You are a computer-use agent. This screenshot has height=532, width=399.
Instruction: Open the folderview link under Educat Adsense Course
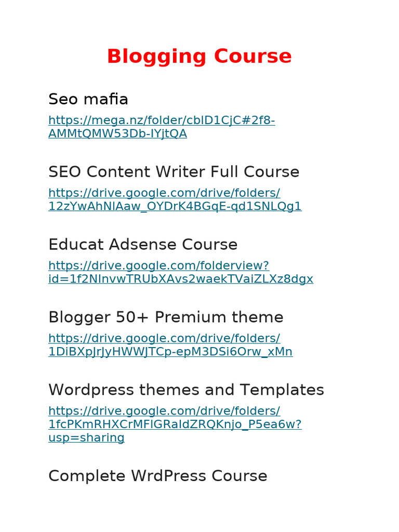158,266
